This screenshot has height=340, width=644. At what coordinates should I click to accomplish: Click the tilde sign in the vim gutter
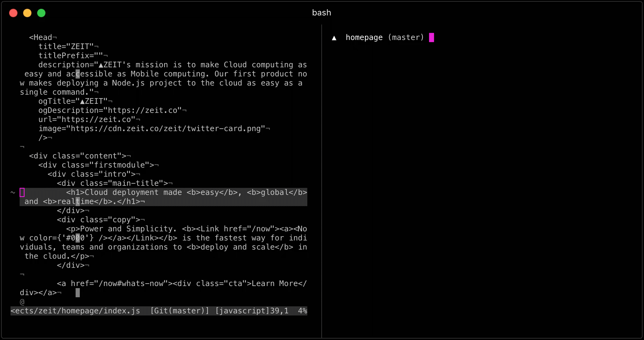(13, 192)
